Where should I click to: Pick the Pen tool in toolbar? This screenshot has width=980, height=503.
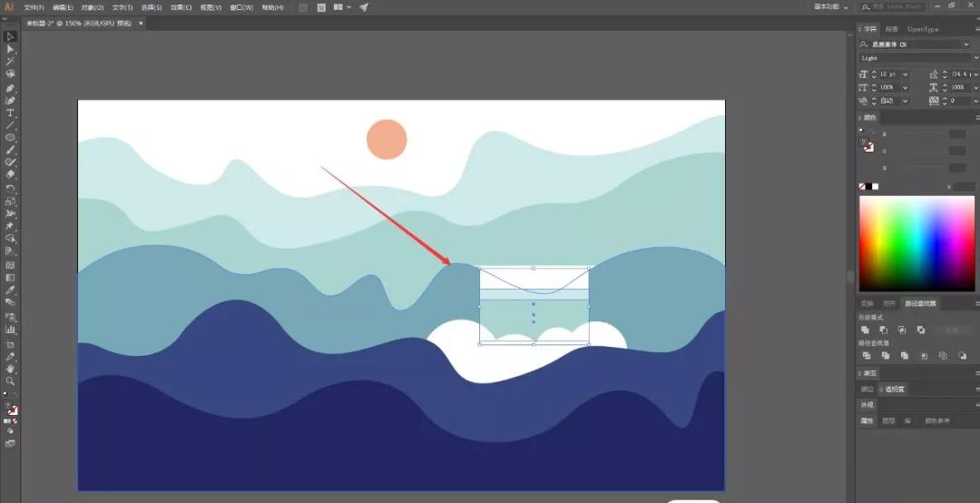tap(11, 88)
